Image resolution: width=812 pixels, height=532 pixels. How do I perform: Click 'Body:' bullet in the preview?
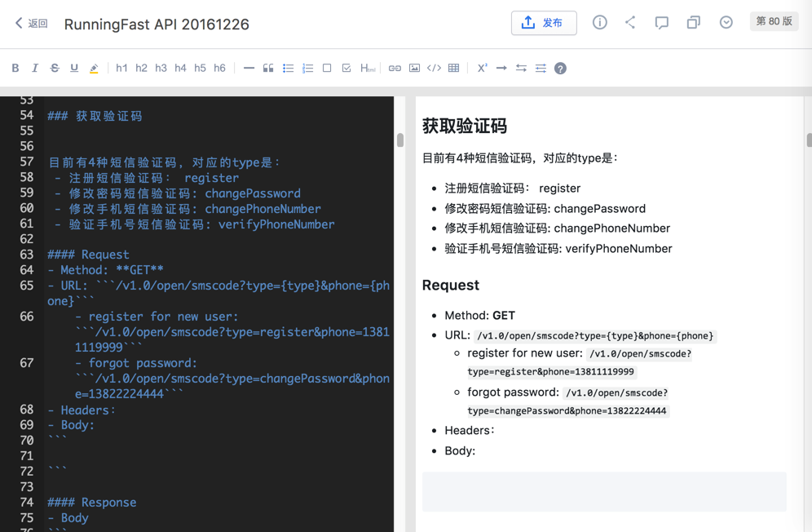(x=460, y=450)
